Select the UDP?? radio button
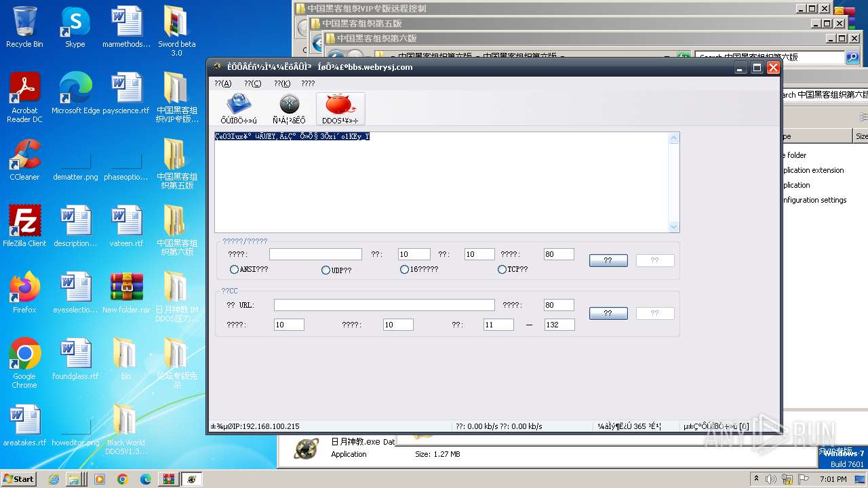 click(336, 270)
